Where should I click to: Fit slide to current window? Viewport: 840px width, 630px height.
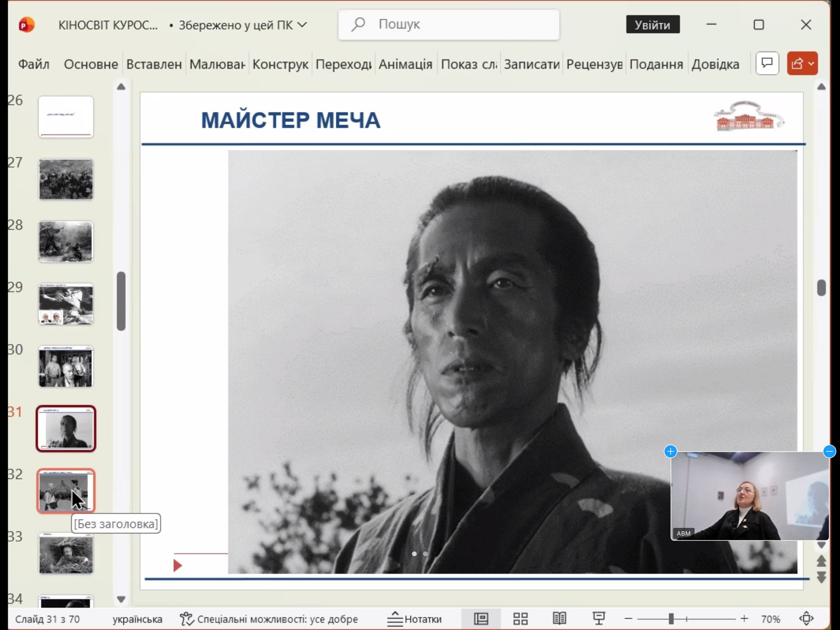[x=806, y=619]
